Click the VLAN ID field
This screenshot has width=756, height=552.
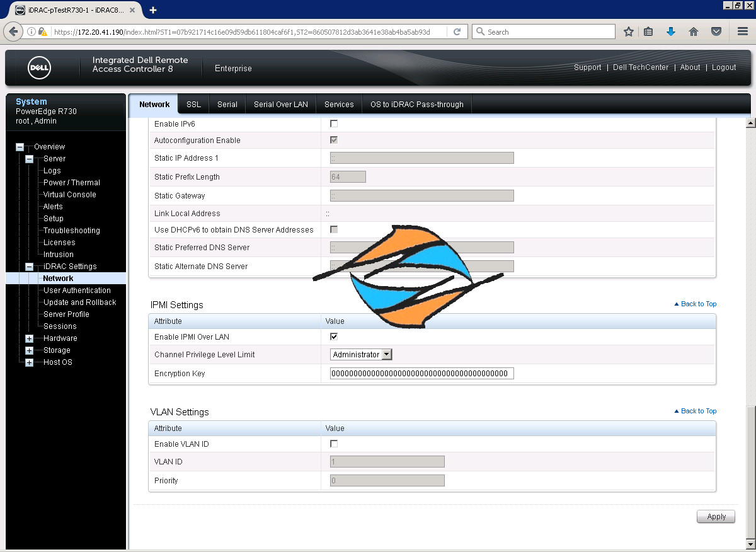click(x=387, y=462)
